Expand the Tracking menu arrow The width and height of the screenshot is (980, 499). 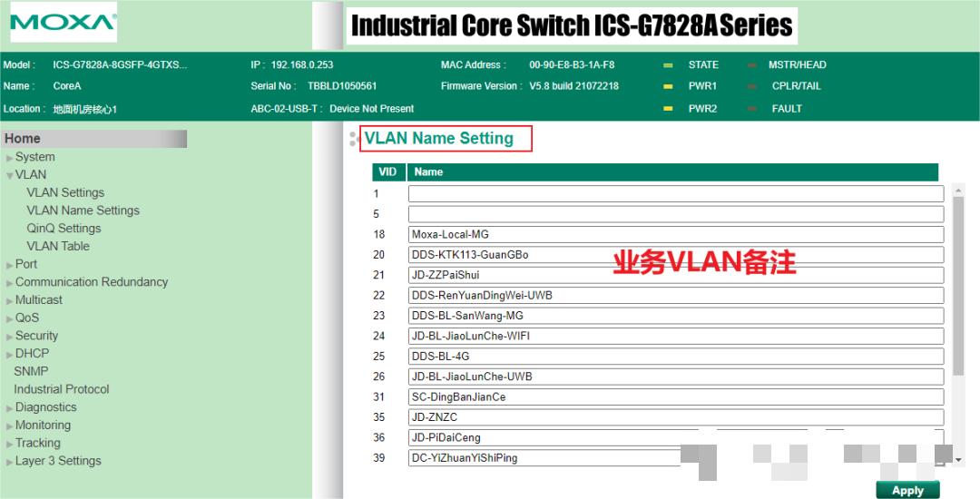(x=9, y=444)
